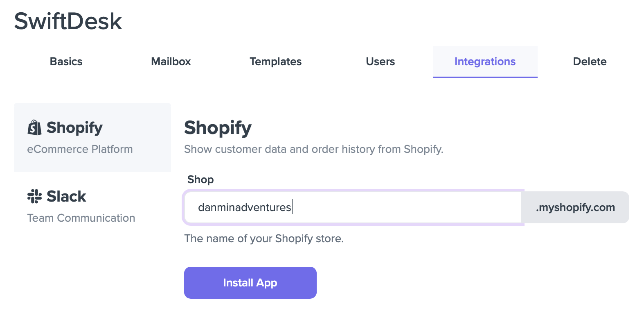Open the Basics tab
The image size is (644, 311).
[65, 61]
